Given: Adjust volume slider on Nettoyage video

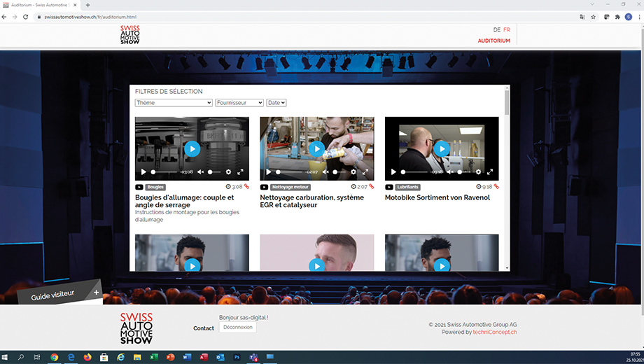Looking at the screenshot, I should coord(339,171).
